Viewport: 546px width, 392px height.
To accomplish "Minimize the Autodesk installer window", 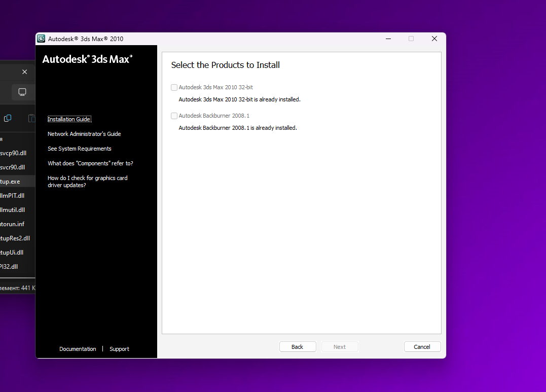I will [388, 39].
